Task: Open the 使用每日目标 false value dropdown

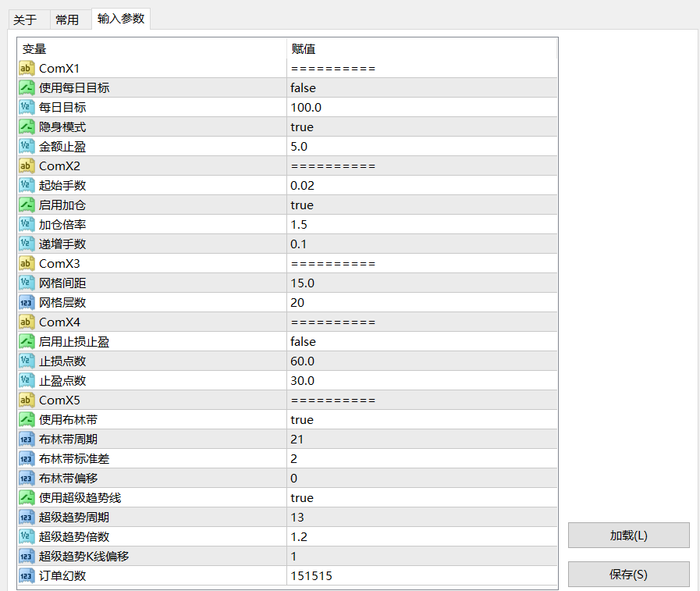Action: [x=421, y=88]
